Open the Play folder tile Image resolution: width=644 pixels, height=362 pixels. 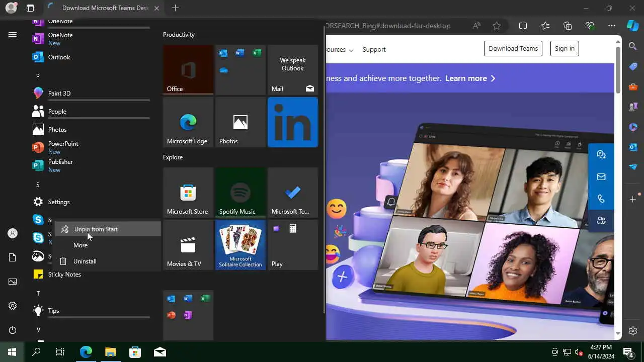[293, 245]
